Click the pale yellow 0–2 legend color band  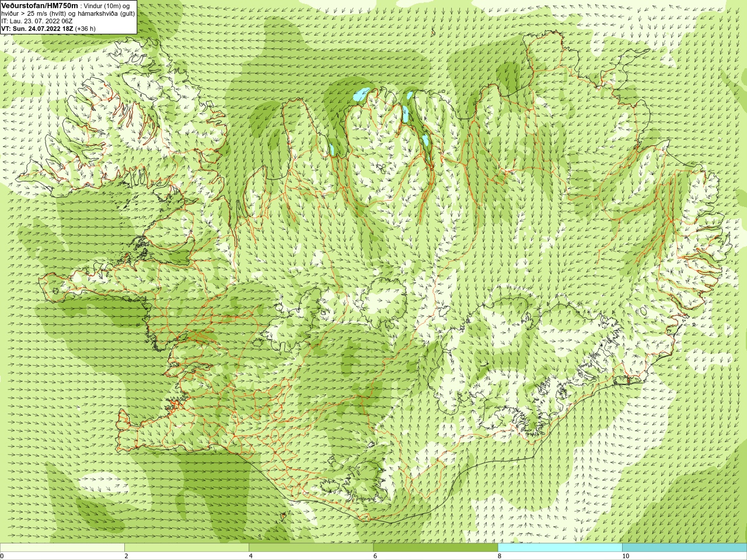pos(62,548)
